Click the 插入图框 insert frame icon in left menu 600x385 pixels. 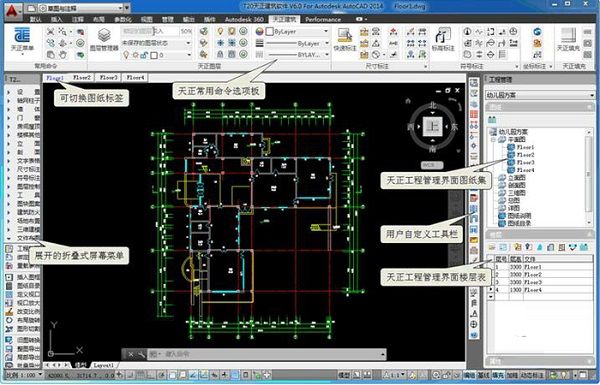click(10, 277)
